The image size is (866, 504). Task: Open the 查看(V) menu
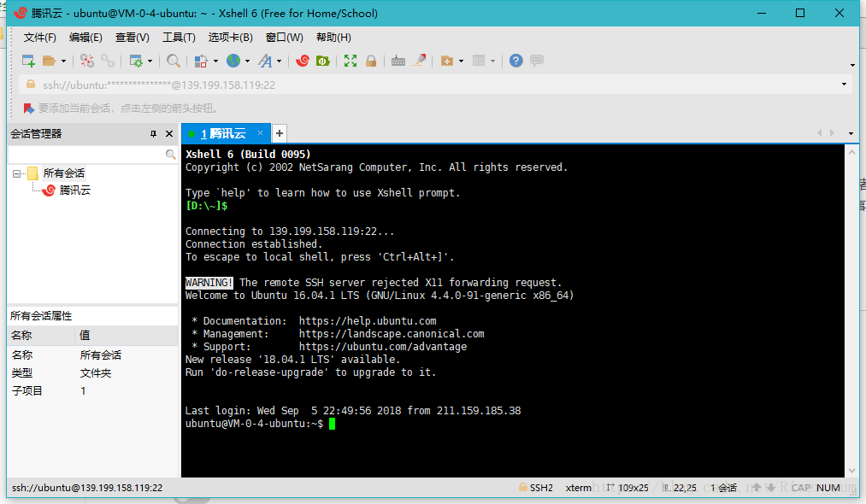[x=132, y=38]
